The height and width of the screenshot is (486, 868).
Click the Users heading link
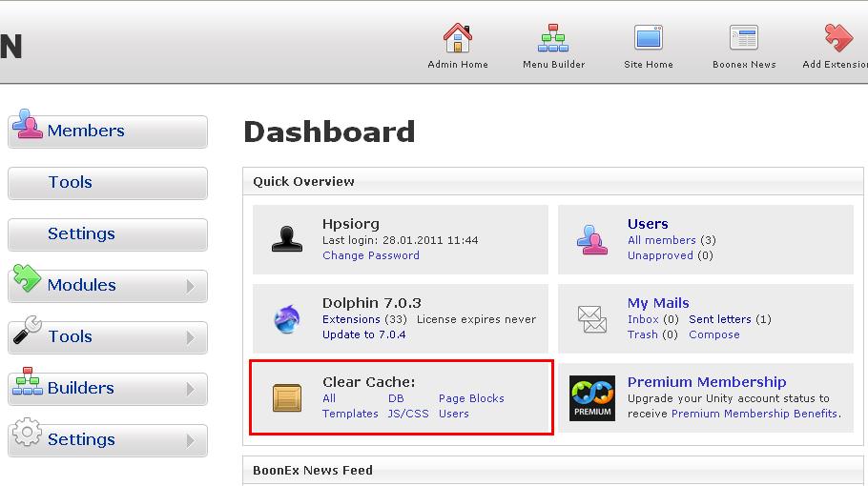648,224
